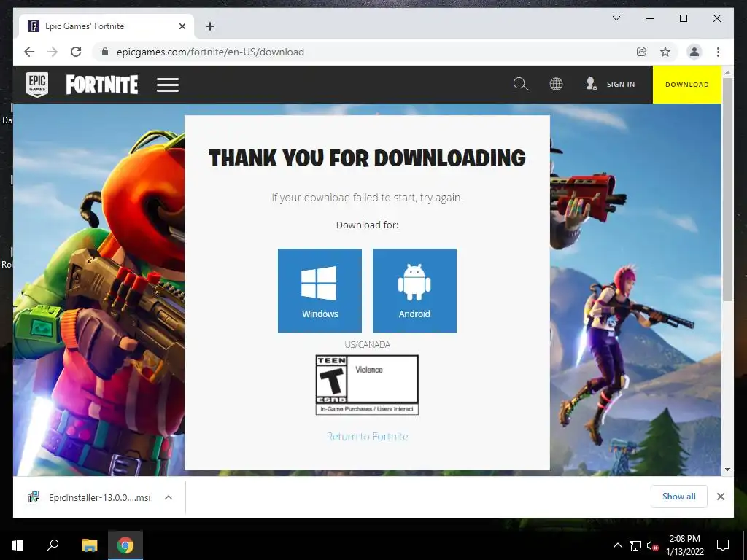This screenshot has width=747, height=560.
Task: Expand the EpicInstaller download options chevron
Action: coord(169,497)
